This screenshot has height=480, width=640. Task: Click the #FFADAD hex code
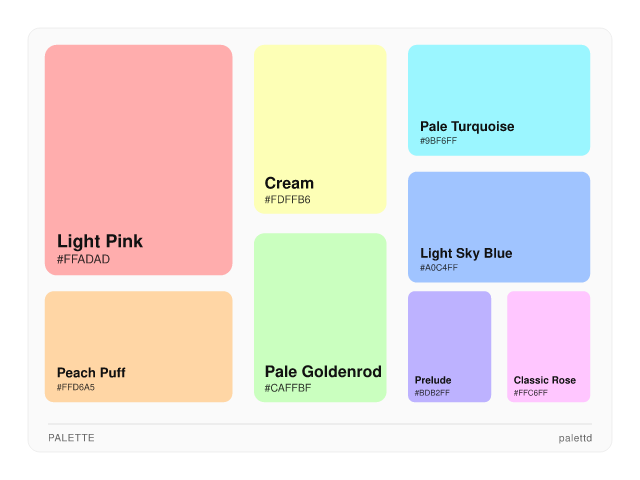pos(84,260)
